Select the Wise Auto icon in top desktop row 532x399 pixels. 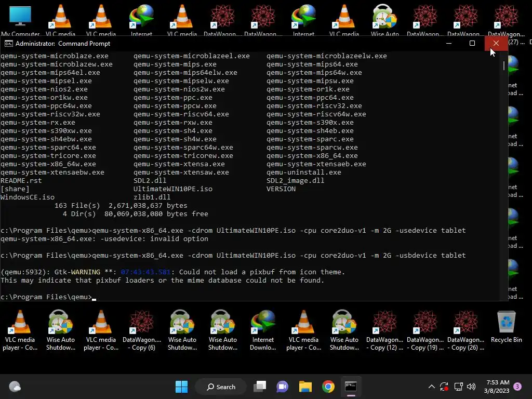point(384,19)
